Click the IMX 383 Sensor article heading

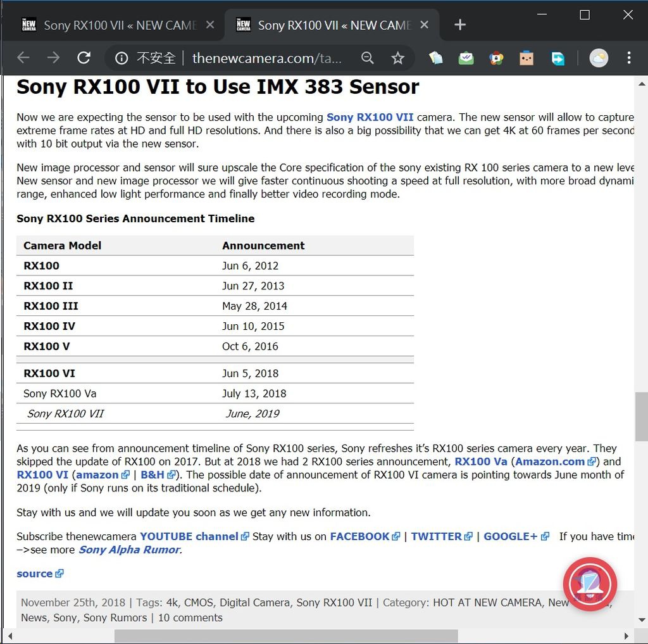(x=218, y=87)
